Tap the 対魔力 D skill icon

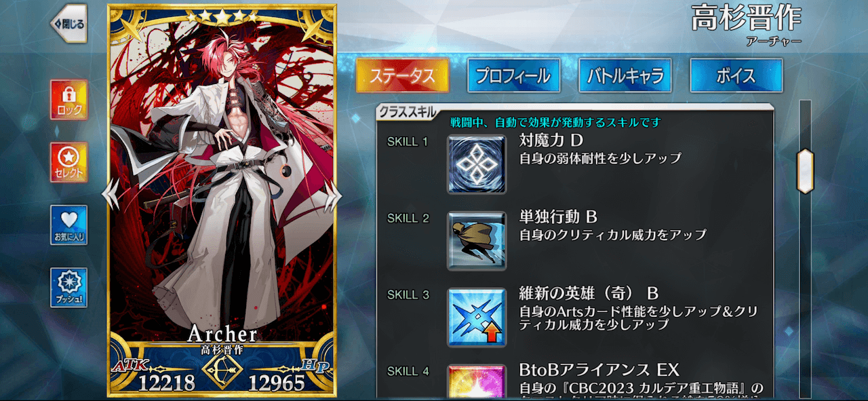coord(477,164)
